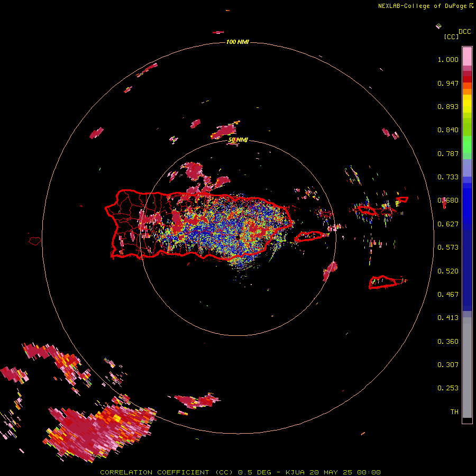The height and width of the screenshot is (476, 476).
Task: Click the 100 NMI range ring label
Action: (x=237, y=42)
